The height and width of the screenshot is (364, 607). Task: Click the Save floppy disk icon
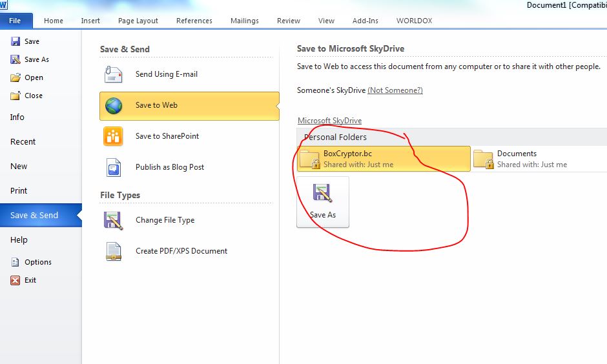[x=15, y=41]
